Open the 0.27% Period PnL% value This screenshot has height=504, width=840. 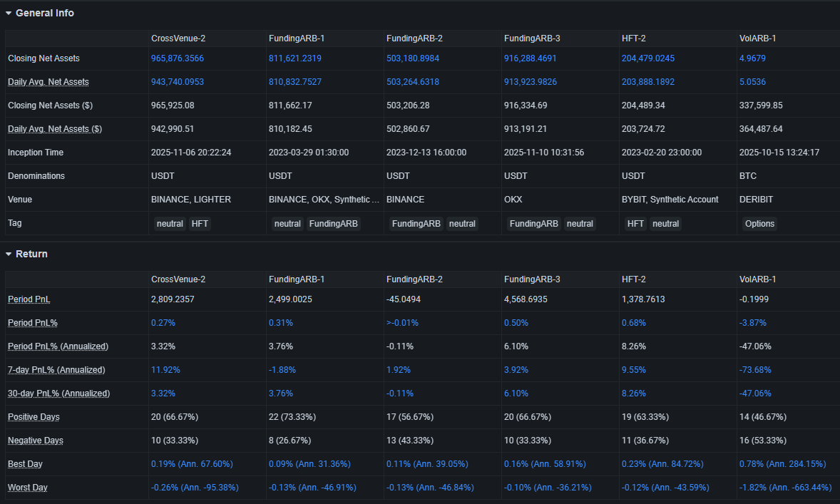[x=163, y=323]
